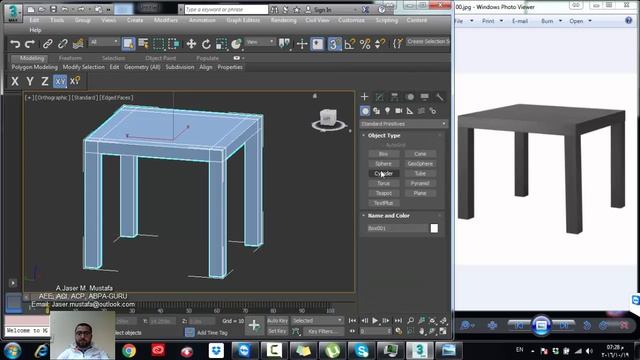Screen dimensions: 640x360
Task: Open the Hierarchy tab in command panel
Action: coord(394,97)
